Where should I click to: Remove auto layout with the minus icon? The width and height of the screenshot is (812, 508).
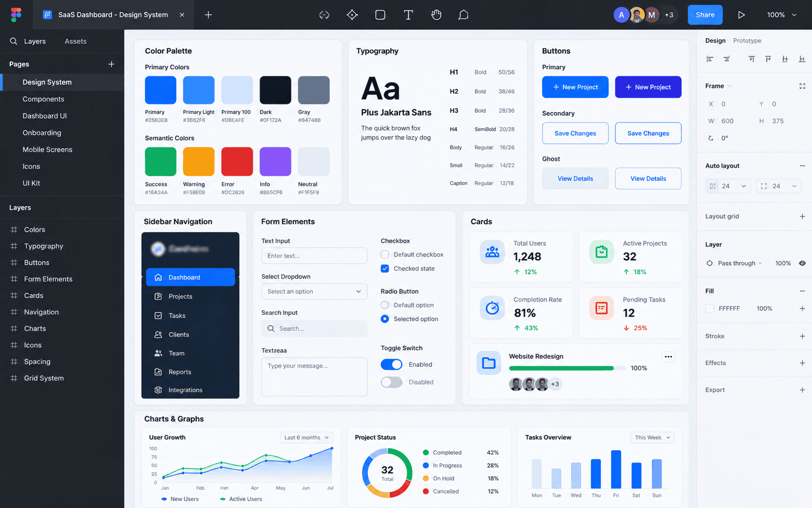(802, 166)
